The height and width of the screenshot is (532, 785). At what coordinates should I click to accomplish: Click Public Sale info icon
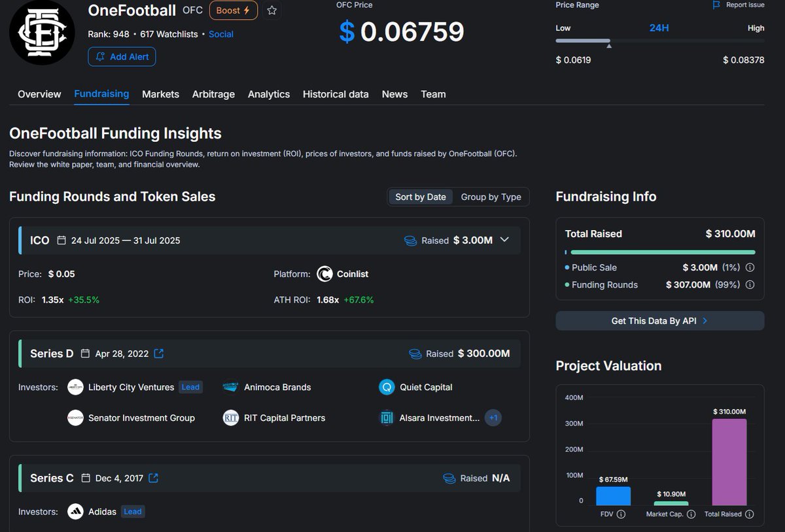750,267
